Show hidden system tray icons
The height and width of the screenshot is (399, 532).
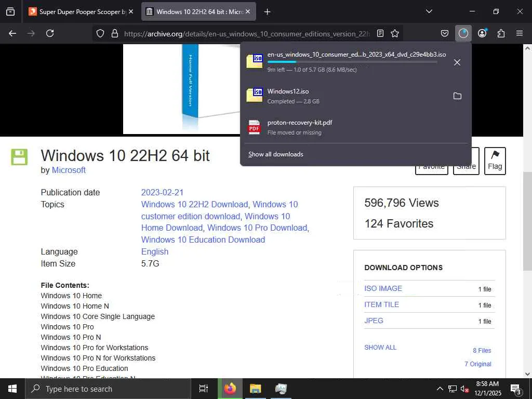pyautogui.click(x=440, y=389)
